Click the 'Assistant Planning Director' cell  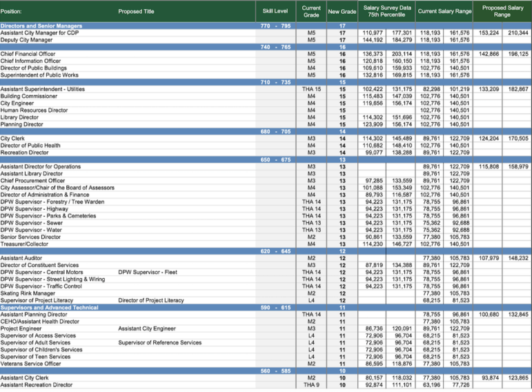[x=34, y=315]
